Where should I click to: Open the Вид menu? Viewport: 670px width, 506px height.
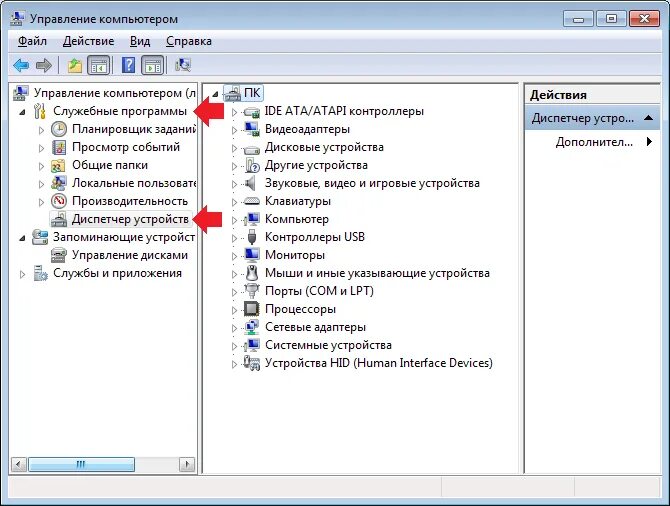pyautogui.click(x=140, y=41)
